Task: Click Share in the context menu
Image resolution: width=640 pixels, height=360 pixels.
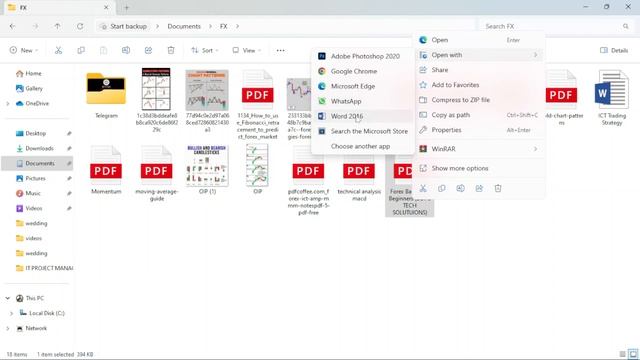Action: coord(479,70)
